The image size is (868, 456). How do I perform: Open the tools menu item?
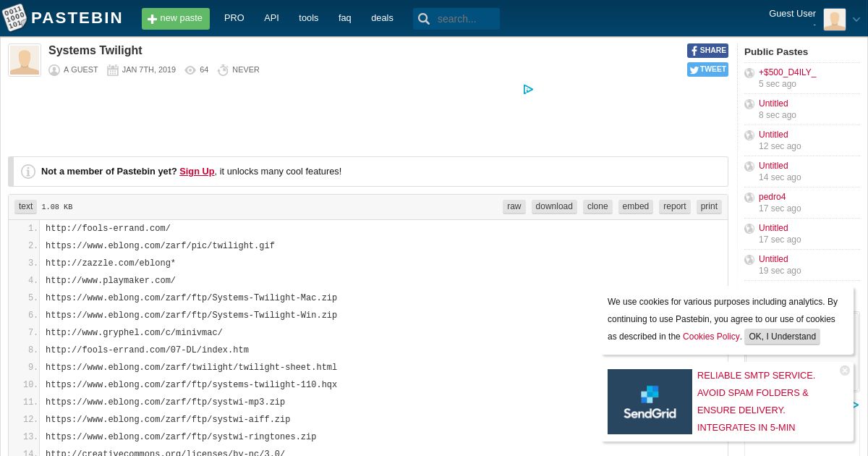(309, 18)
